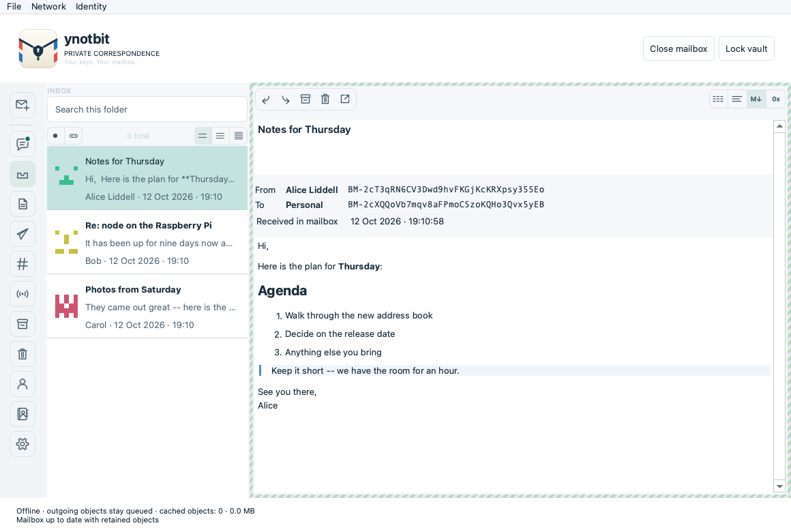Screen dimensions: 791x532
Task: Reply to Notes for Thursday message
Action: click(x=266, y=100)
